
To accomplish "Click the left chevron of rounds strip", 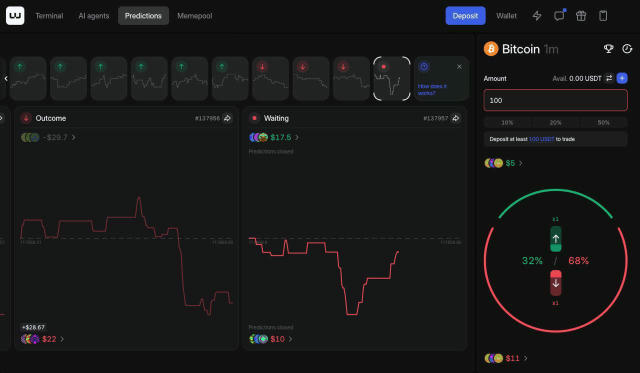I will 6,78.
